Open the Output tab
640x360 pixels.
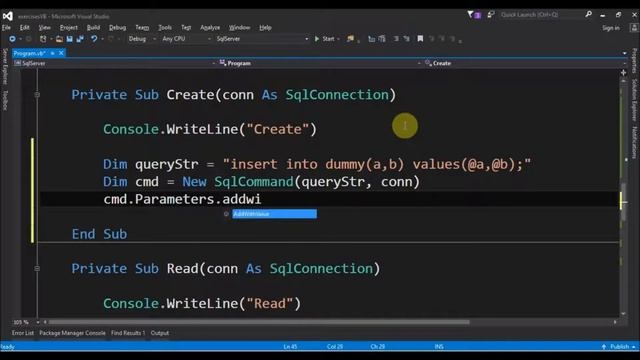[x=160, y=333]
